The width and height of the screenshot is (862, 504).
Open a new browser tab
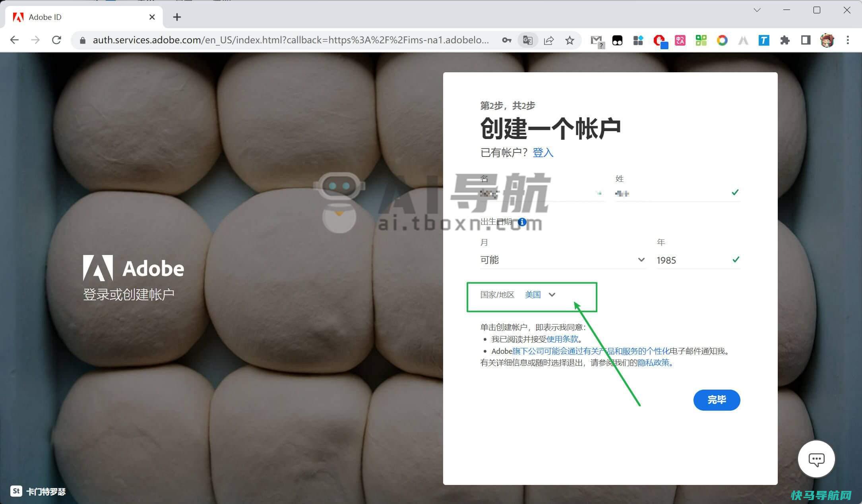(x=177, y=17)
